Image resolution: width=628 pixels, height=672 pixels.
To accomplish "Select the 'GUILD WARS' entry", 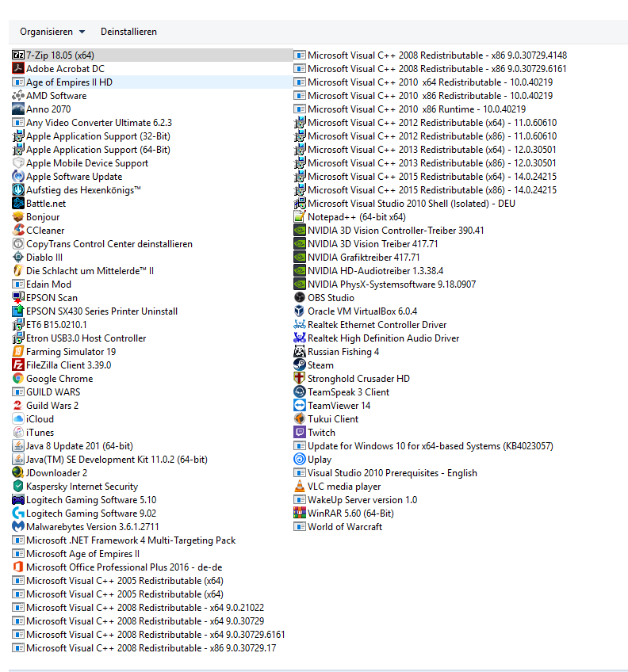I will (46, 391).
